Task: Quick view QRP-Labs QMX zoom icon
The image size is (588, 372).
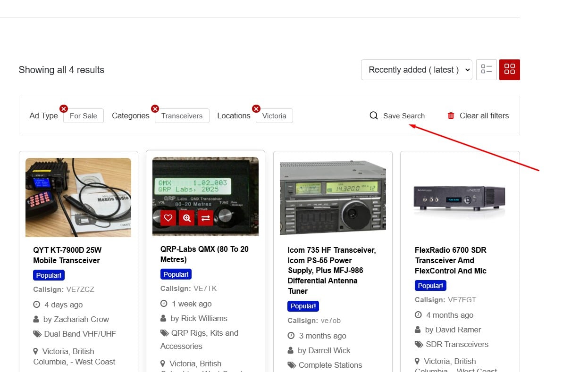Action: tap(187, 218)
